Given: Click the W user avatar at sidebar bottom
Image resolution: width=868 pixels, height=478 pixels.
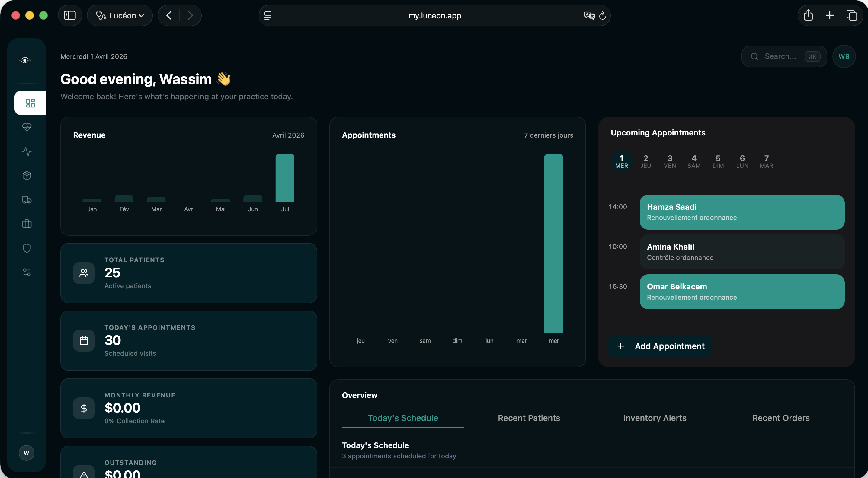Looking at the screenshot, I should (26, 453).
